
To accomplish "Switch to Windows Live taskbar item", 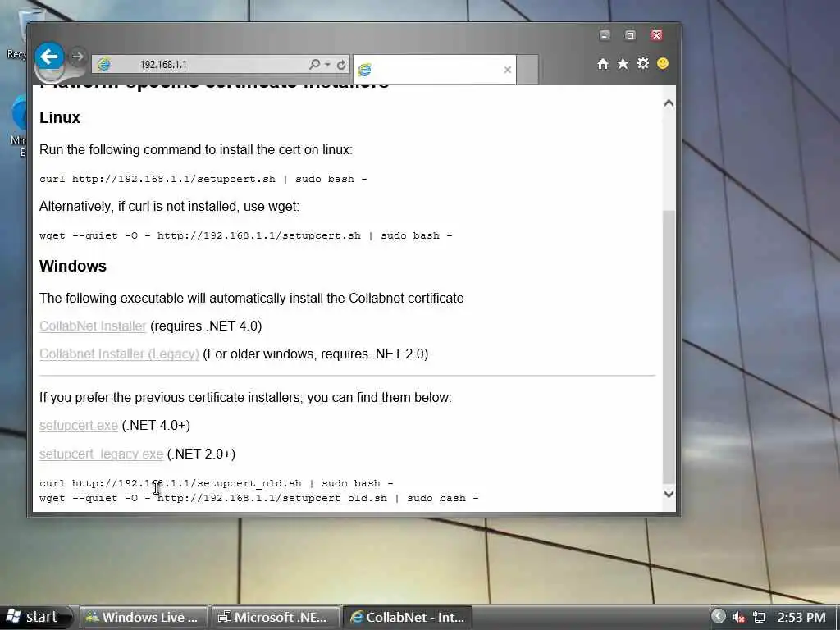I will click(x=143, y=617).
